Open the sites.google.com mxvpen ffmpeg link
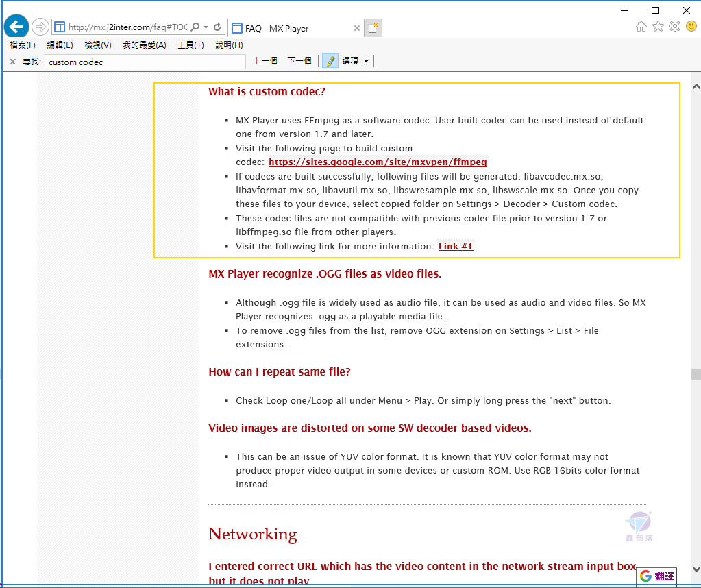The image size is (701, 588). click(378, 162)
